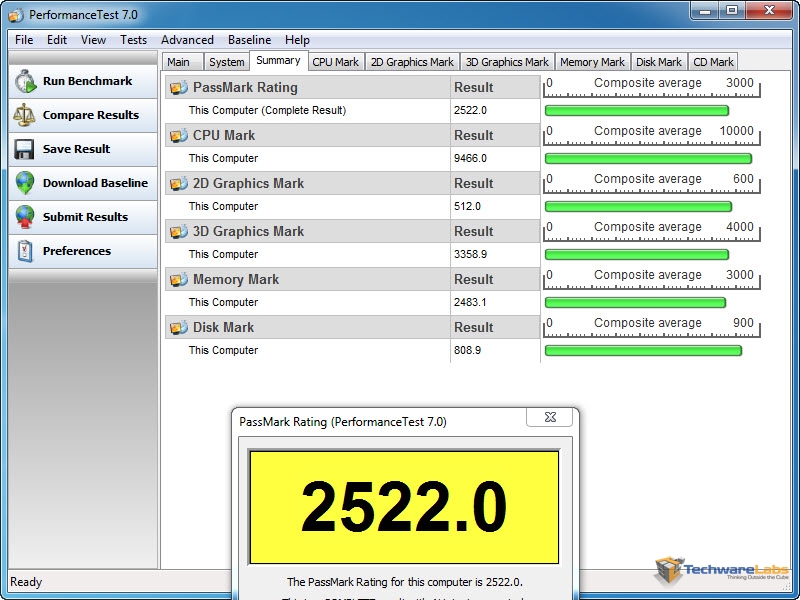Viewport: 800px width, 600px height.
Task: Click the Submit Results globe upload icon
Action: [24, 217]
